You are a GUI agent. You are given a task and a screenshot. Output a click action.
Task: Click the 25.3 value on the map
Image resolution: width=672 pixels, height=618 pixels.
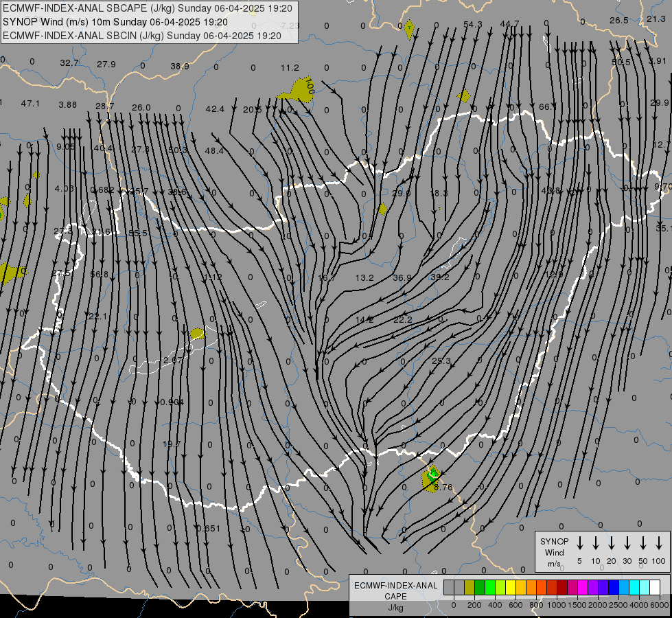click(441, 360)
